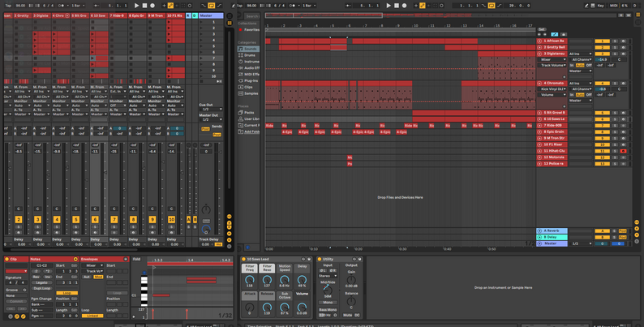The width and height of the screenshot is (644, 327).
Task: Click the Balance knob in Utility
Action: coord(351,301)
